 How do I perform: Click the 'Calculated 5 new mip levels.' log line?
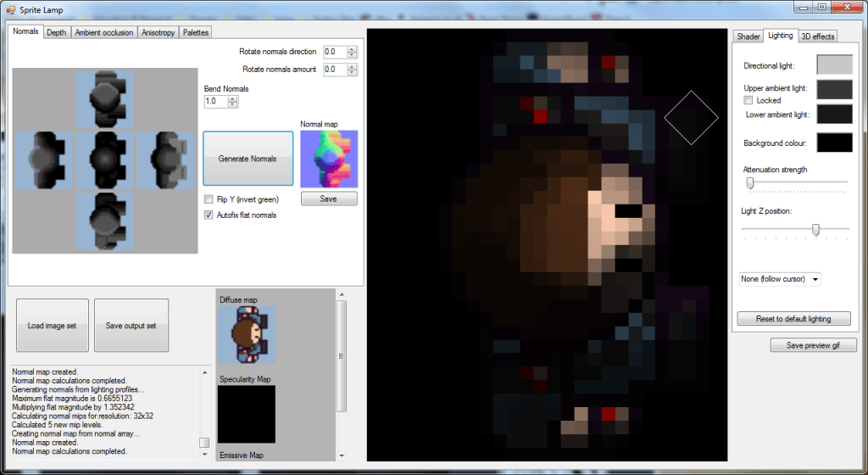click(x=57, y=425)
